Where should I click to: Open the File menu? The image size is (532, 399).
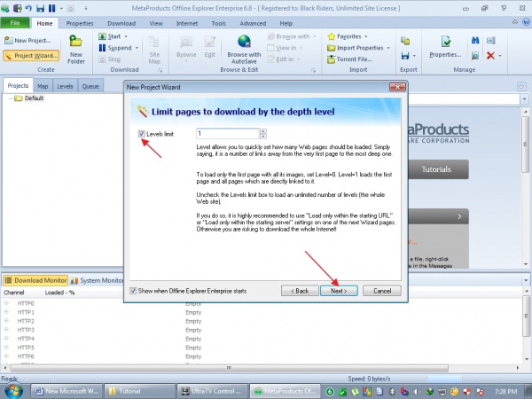[x=15, y=23]
